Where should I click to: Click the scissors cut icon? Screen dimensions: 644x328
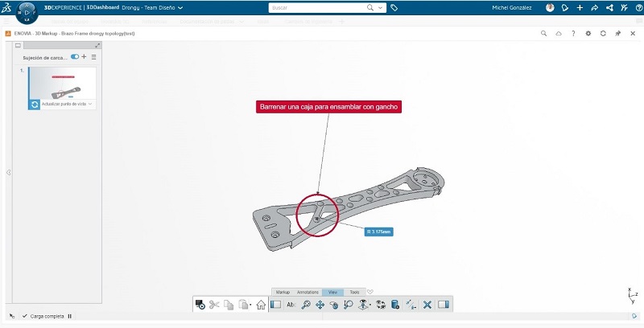point(214,305)
